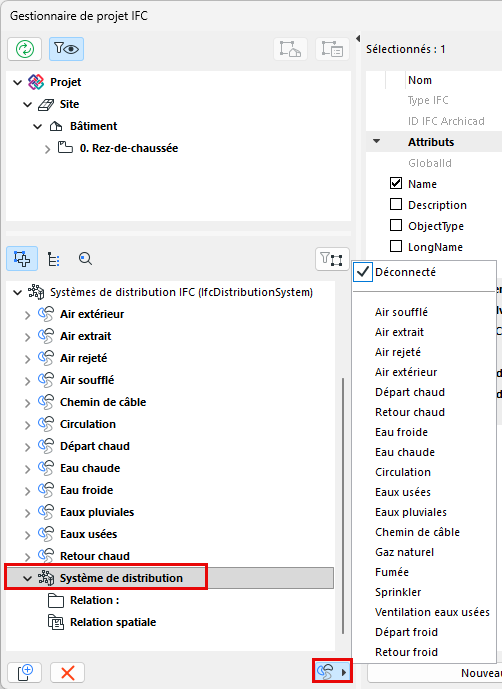Click the red X delete button
Image resolution: width=502 pixels, height=689 pixels.
[x=67, y=673]
